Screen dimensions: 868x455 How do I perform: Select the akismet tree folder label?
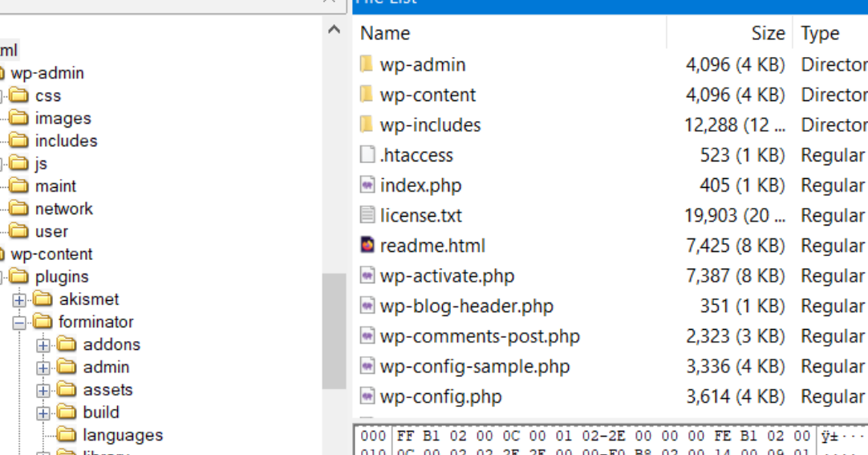tap(89, 299)
